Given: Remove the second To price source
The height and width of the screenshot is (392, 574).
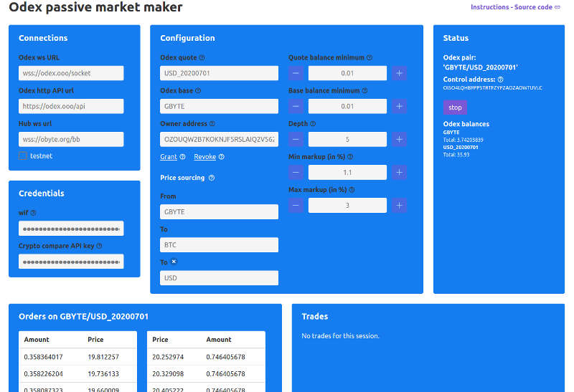Looking at the screenshot, I should (174, 262).
